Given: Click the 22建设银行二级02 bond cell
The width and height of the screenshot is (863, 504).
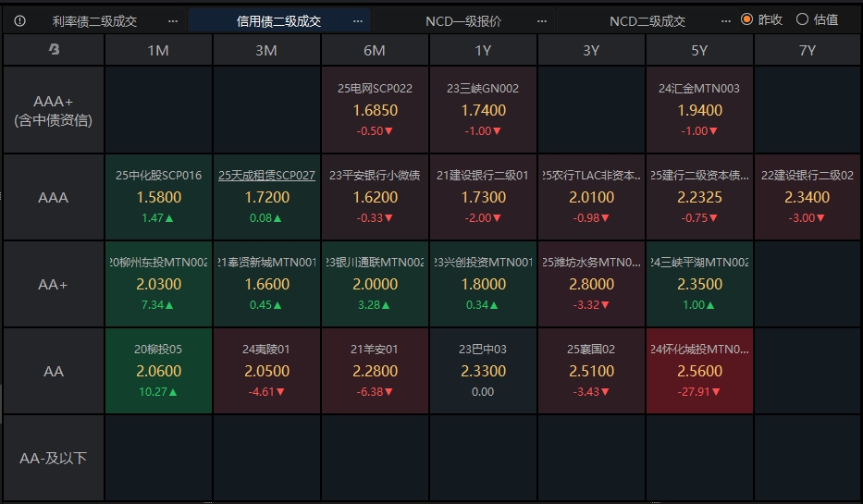Looking at the screenshot, I should pos(808,197).
